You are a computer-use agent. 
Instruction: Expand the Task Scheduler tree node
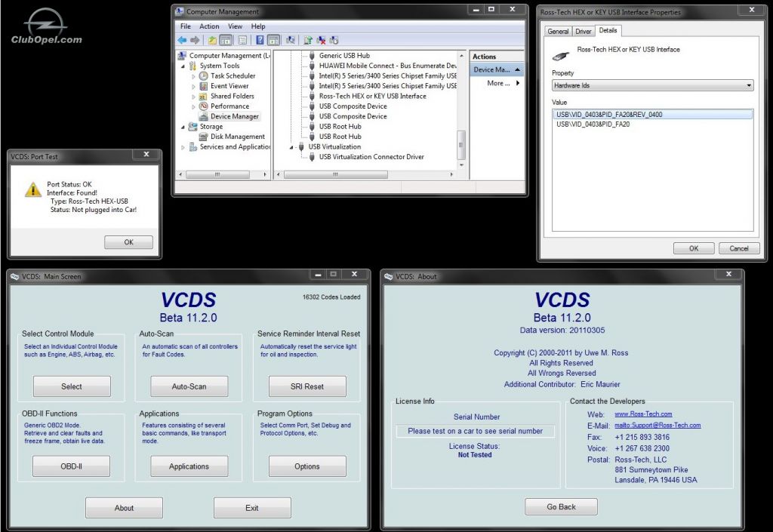point(194,76)
